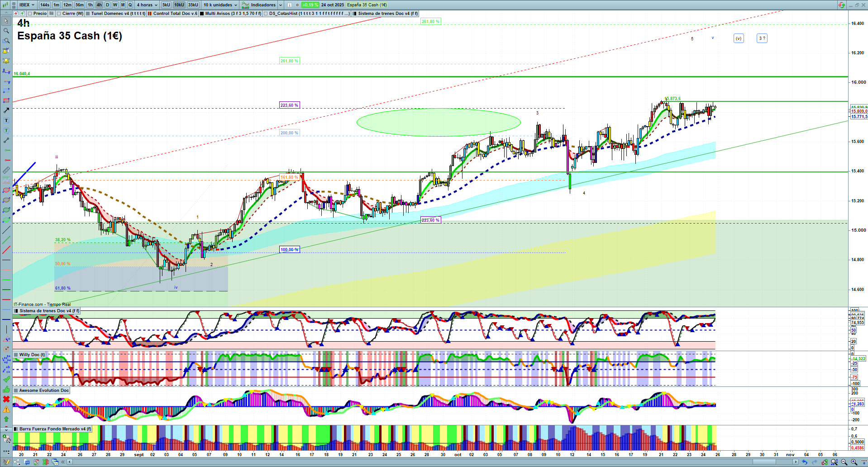
Task: Toggle the Sistema de trenes Doc v4 box in top bar
Action: (x=355, y=14)
